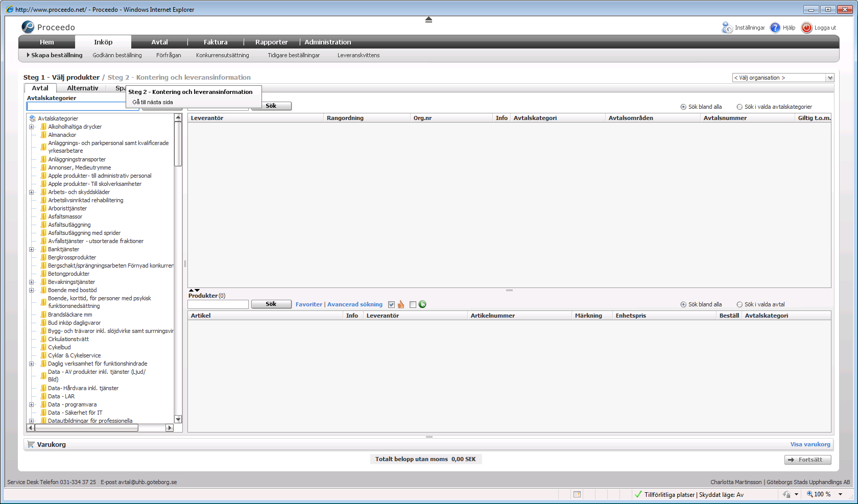Open Godkänn beställning submenu

[x=117, y=55]
